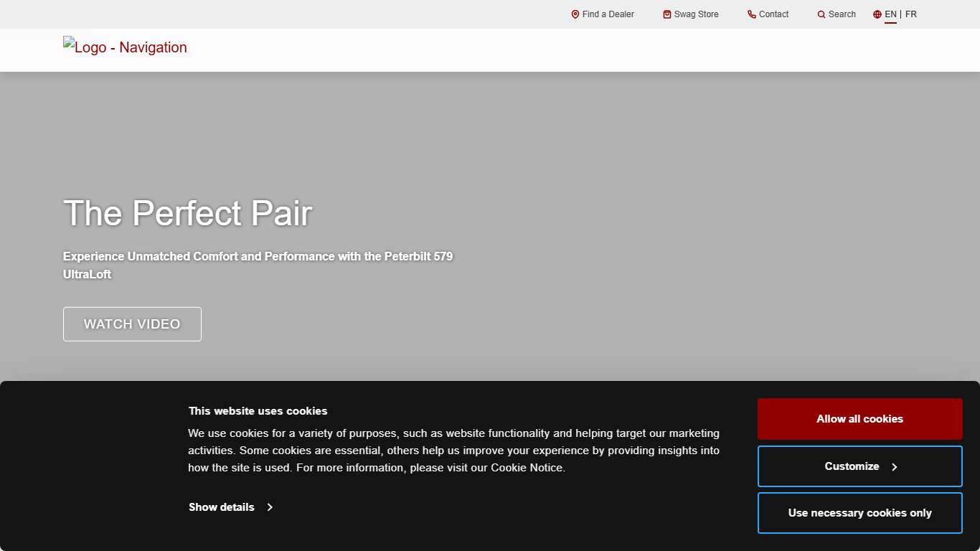
Task: Click the arrow next to Show details
Action: pyautogui.click(x=270, y=507)
